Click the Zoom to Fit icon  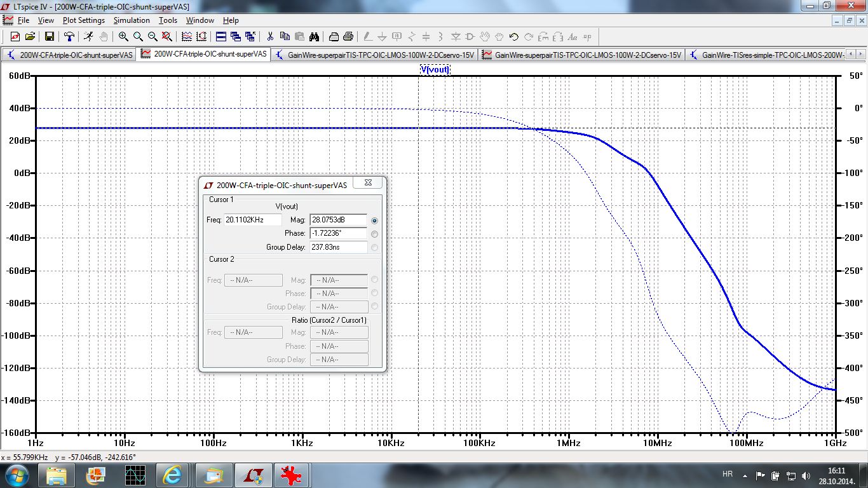167,36
